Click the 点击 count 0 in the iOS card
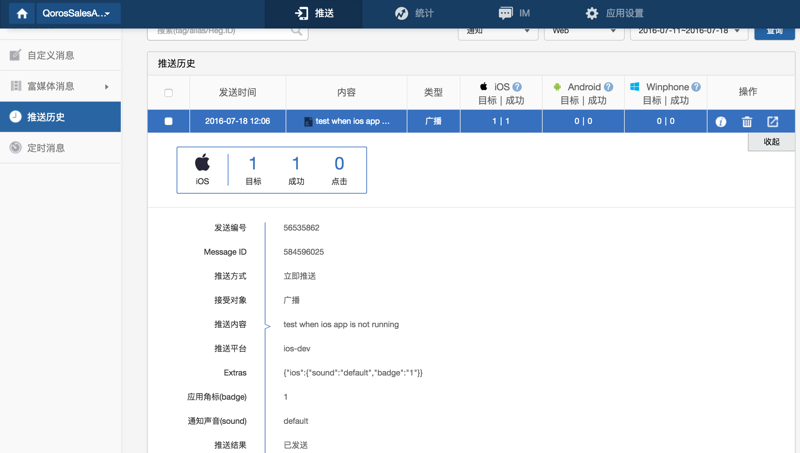The width and height of the screenshot is (800, 453). (x=339, y=164)
